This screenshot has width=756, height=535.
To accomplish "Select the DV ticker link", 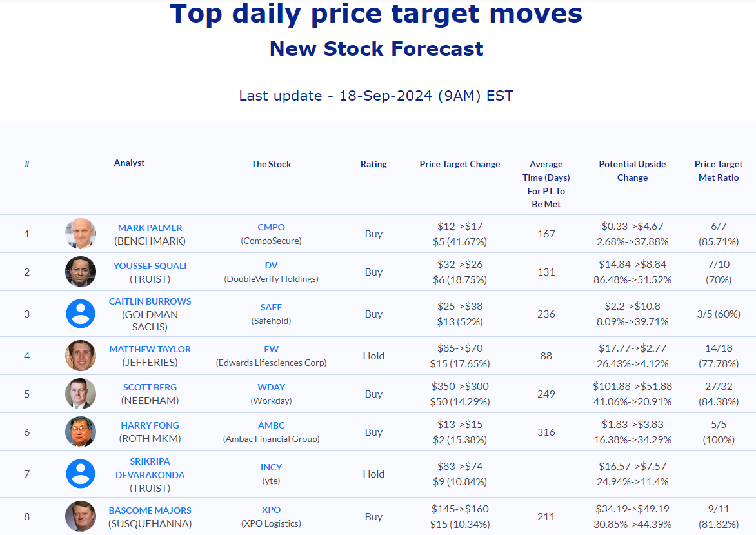I will (271, 265).
